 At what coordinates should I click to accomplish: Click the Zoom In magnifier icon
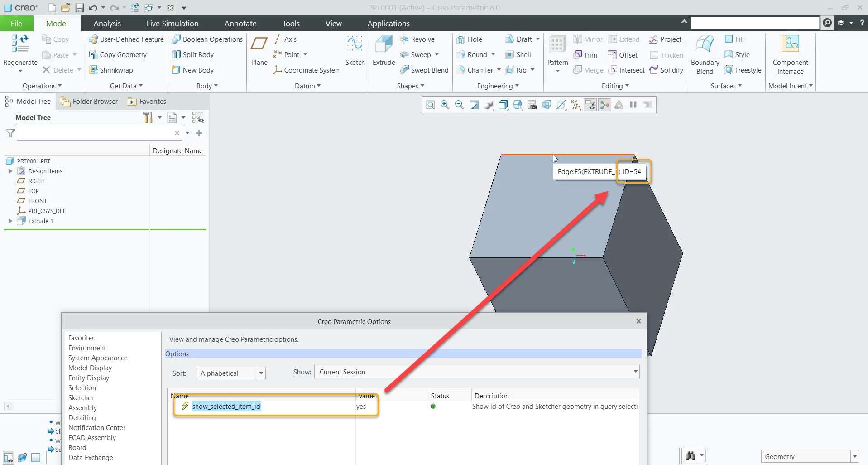click(x=445, y=105)
